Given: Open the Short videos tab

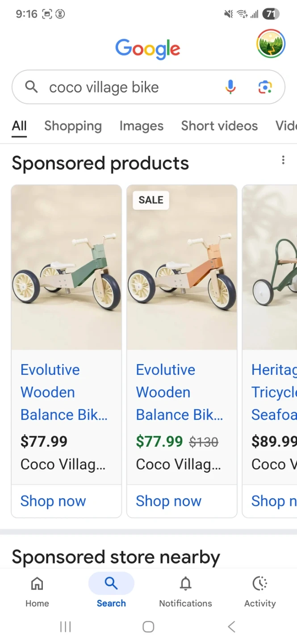Looking at the screenshot, I should click(219, 126).
